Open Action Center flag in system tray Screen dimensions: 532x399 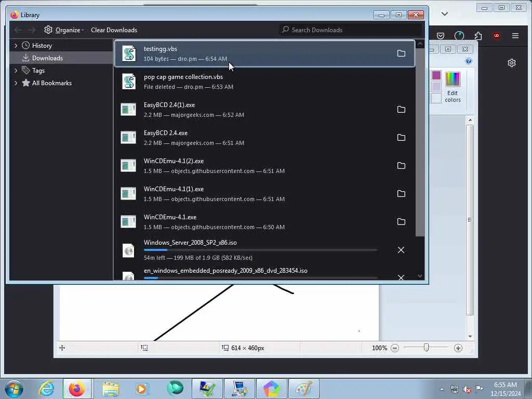(x=479, y=389)
